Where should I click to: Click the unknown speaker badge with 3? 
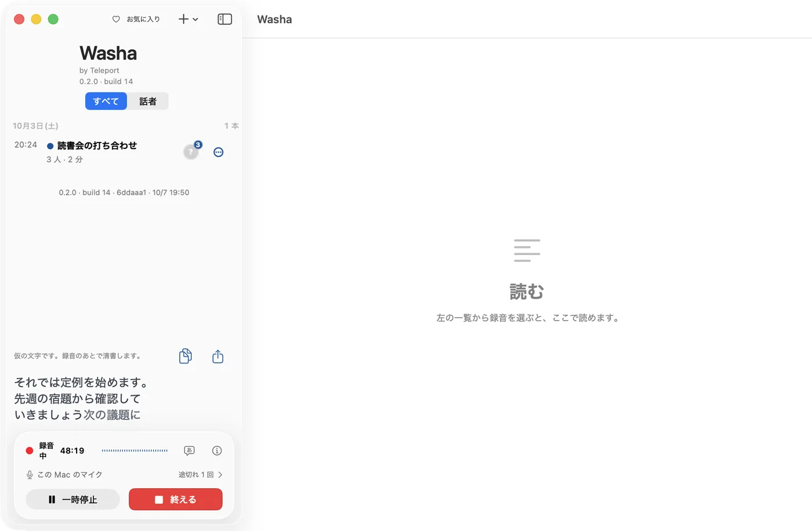point(192,151)
